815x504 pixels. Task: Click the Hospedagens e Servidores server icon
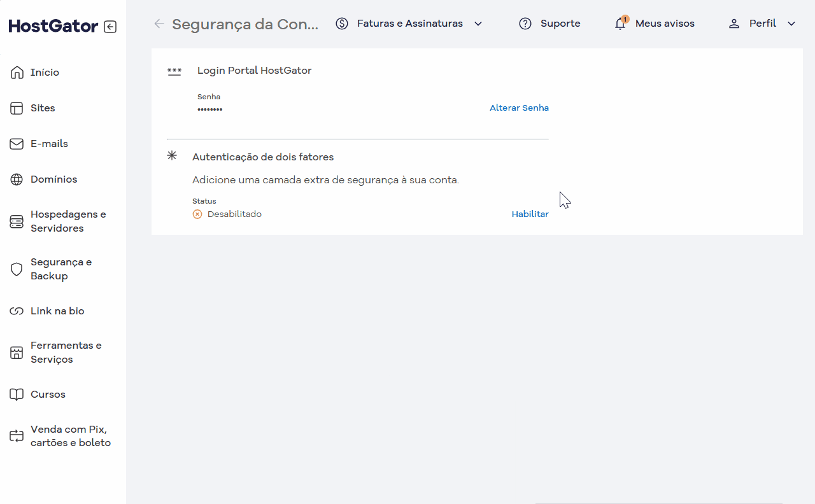[17, 221]
